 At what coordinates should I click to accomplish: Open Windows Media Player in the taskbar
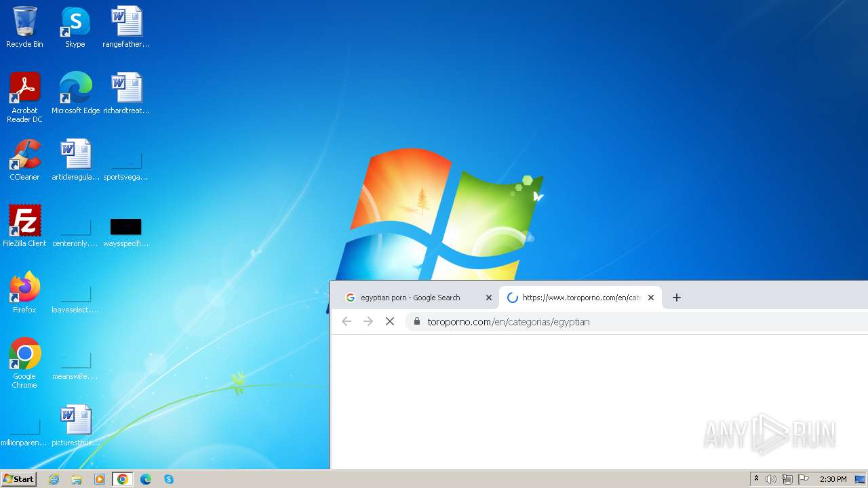tap(100, 479)
